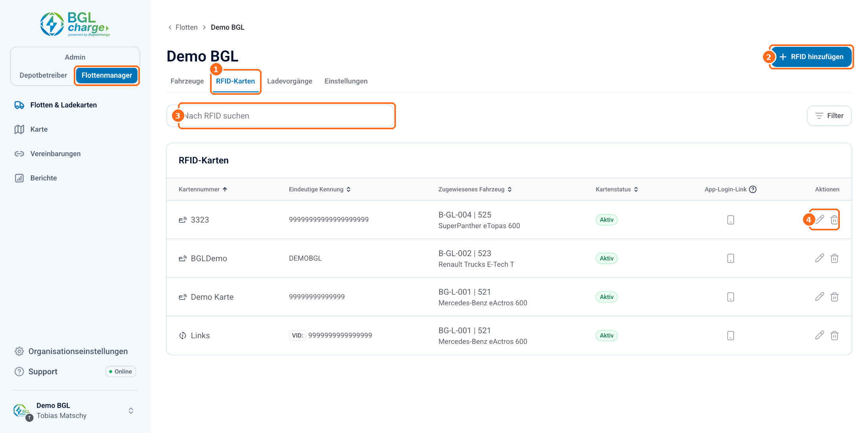Screen dimensions: 868x433
Task: Delete the Demo Karte card
Action: [x=834, y=297]
